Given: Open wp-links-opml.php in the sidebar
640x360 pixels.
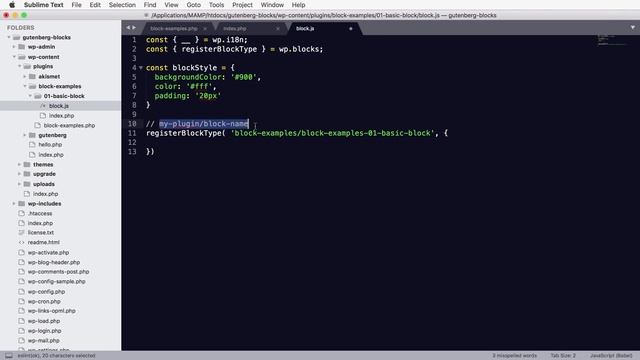Looking at the screenshot, I should (51, 311).
